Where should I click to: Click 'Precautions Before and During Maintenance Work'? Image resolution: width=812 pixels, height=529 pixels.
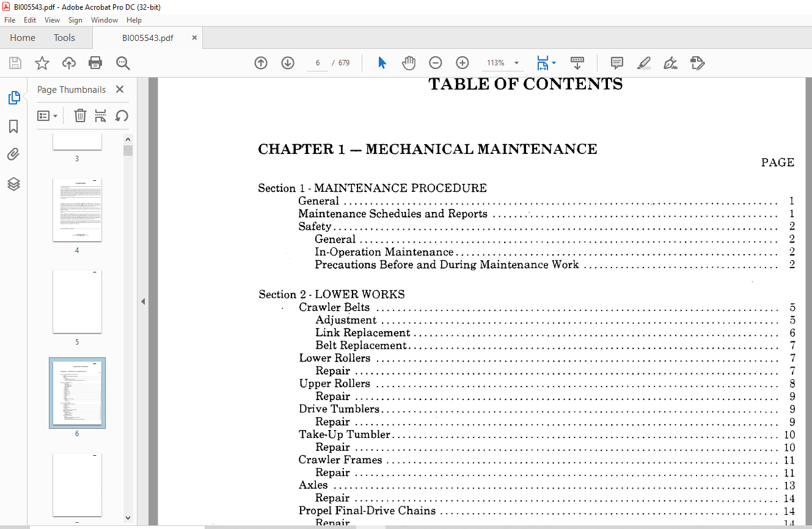point(447,264)
